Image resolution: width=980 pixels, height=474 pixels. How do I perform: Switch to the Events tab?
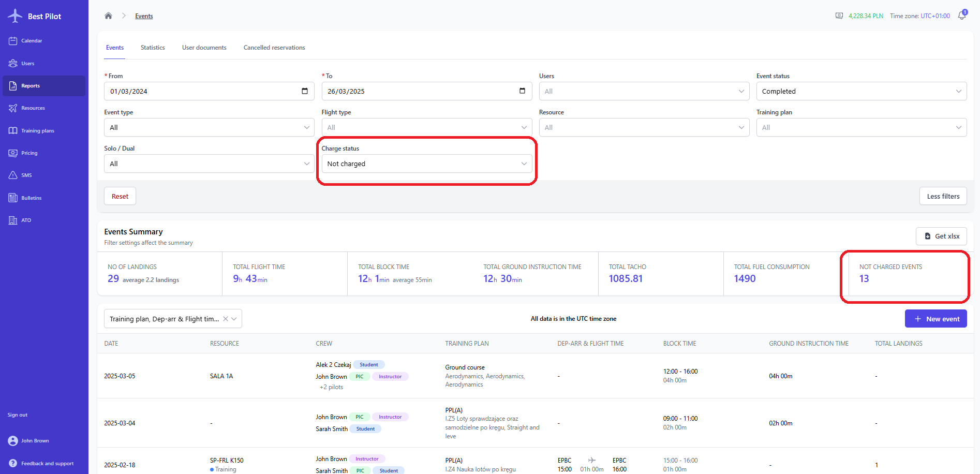point(115,48)
